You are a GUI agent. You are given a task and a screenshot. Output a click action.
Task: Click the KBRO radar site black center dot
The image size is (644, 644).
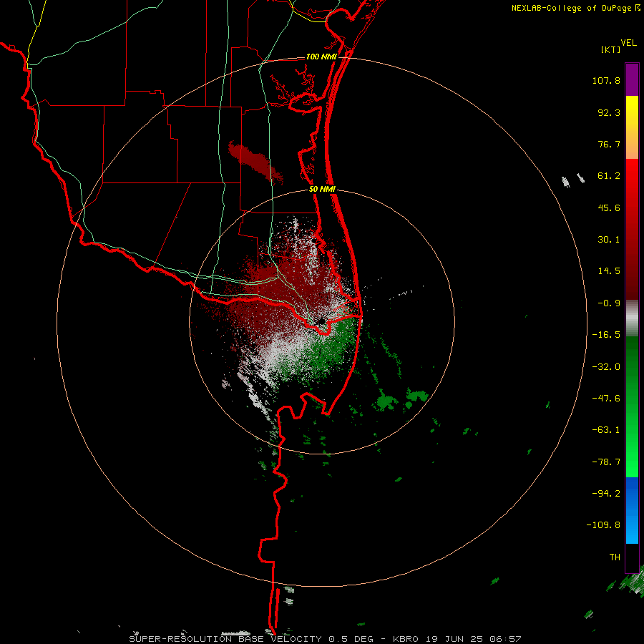321,321
